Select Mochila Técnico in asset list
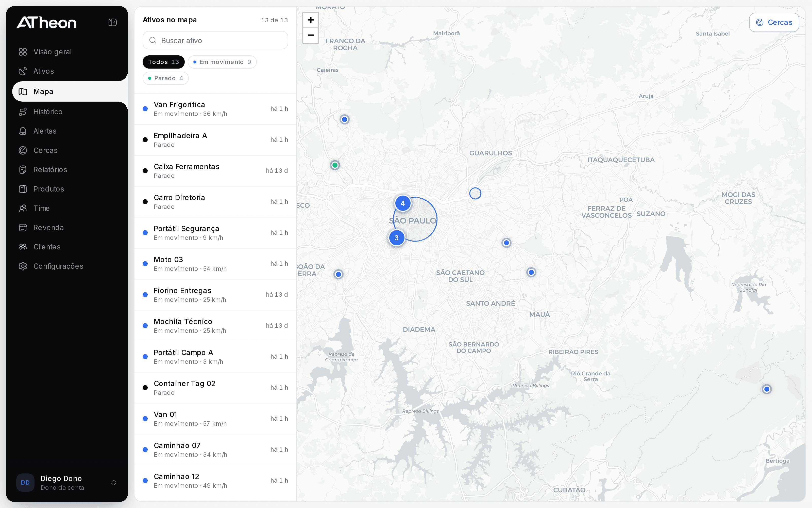This screenshot has height=508, width=812. (215, 326)
